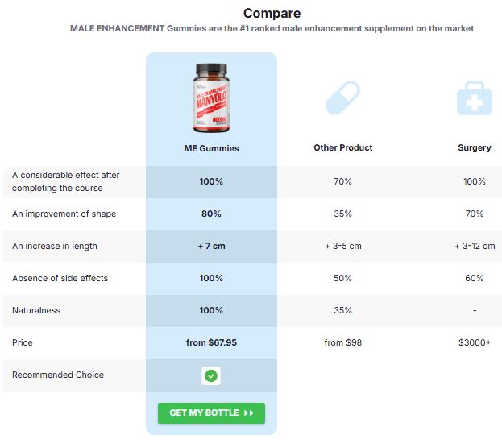Click the Price row label
This screenshot has width=502, height=448.
pyautogui.click(x=23, y=342)
